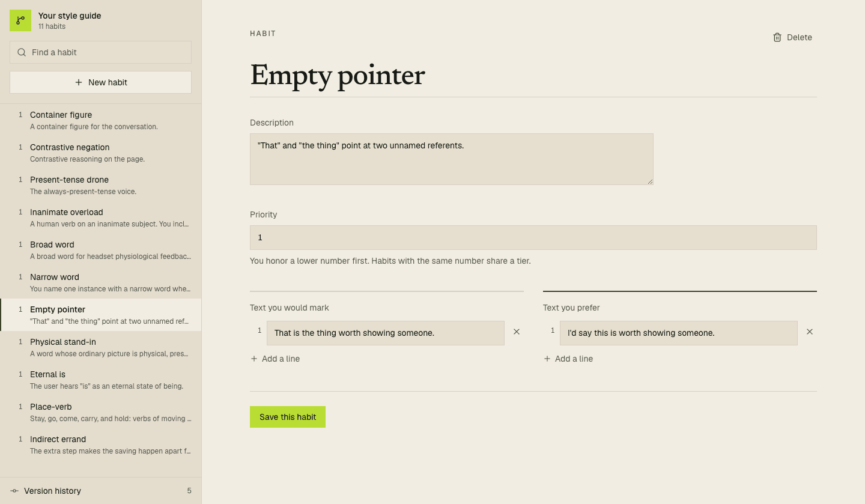The image size is (865, 504).
Task: Open the Place-verb habit
Action: pyautogui.click(x=100, y=412)
